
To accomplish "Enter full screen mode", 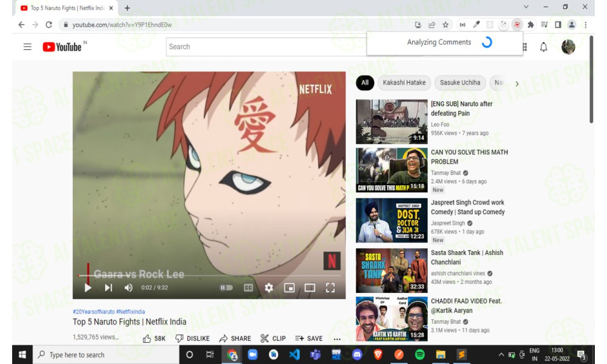I will pyautogui.click(x=330, y=288).
